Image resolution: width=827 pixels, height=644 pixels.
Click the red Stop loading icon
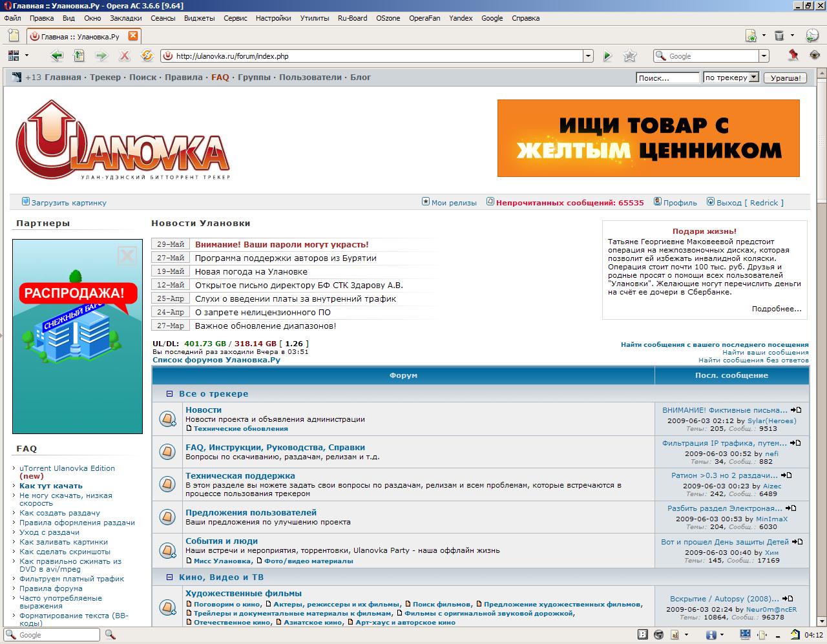point(124,56)
